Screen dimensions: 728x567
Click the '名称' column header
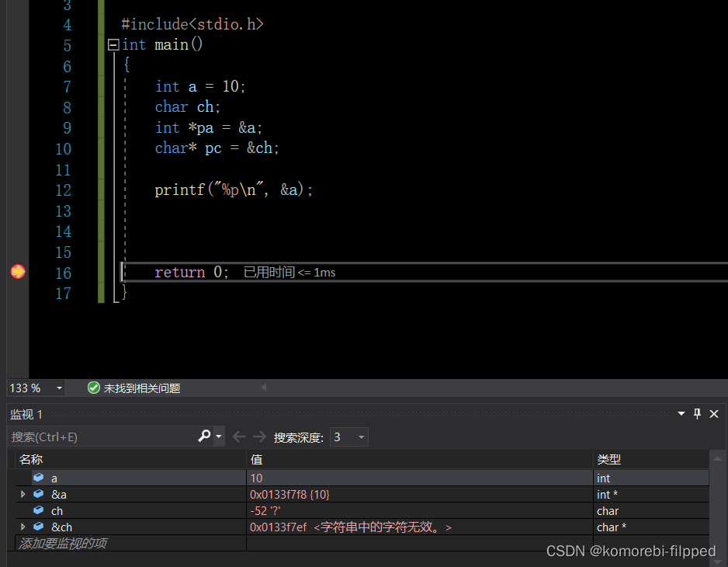31,460
